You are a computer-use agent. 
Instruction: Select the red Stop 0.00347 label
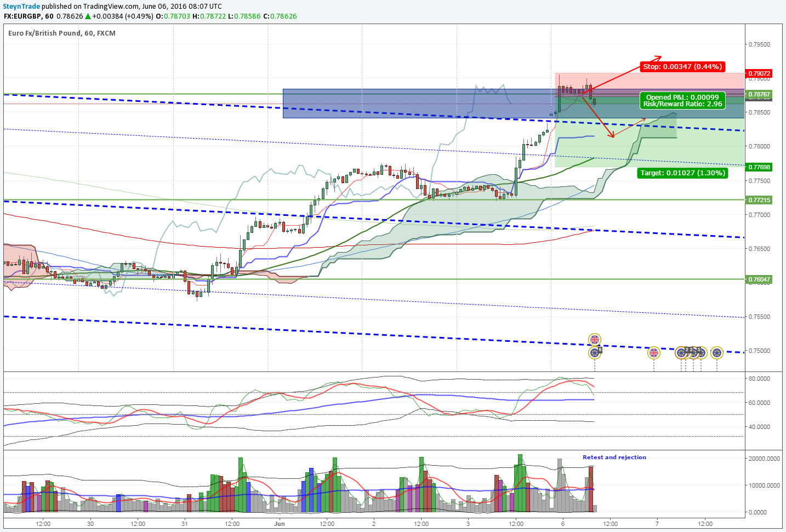[x=682, y=66]
